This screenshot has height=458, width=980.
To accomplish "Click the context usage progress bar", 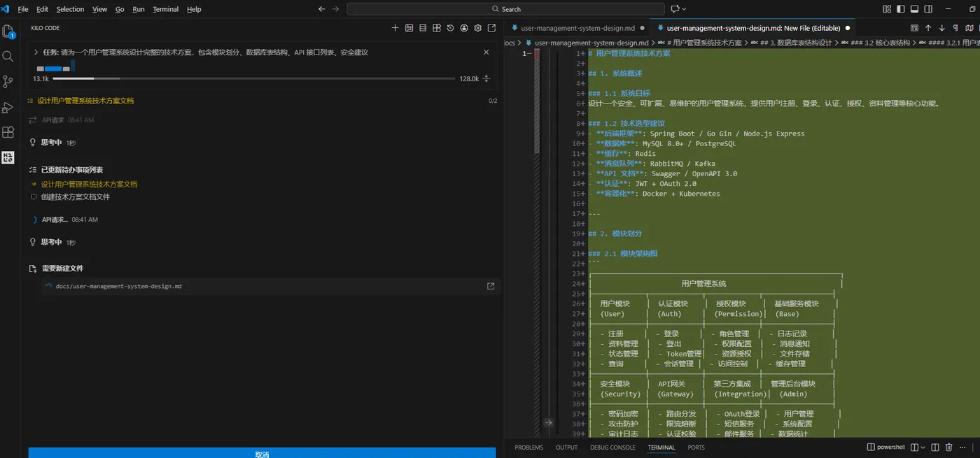I will point(255,78).
